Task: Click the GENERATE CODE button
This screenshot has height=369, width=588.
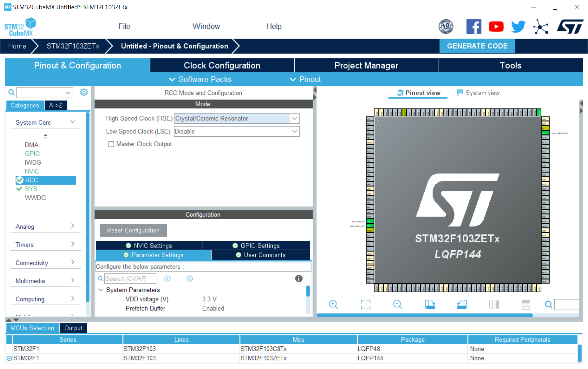Action: tap(477, 46)
